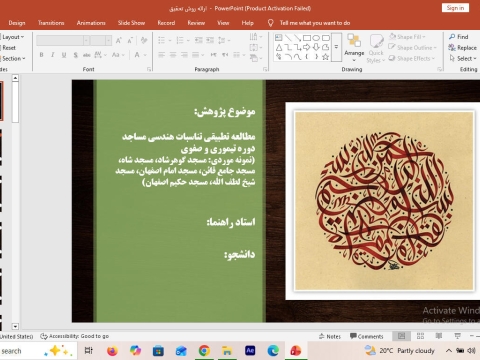The image size is (480, 360).
Task: Open the font size combo box
Action: [101, 41]
